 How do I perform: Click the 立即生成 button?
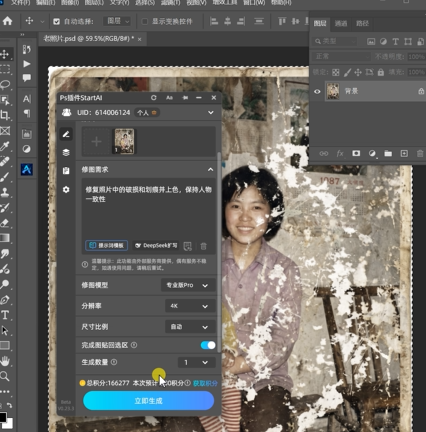click(x=149, y=401)
